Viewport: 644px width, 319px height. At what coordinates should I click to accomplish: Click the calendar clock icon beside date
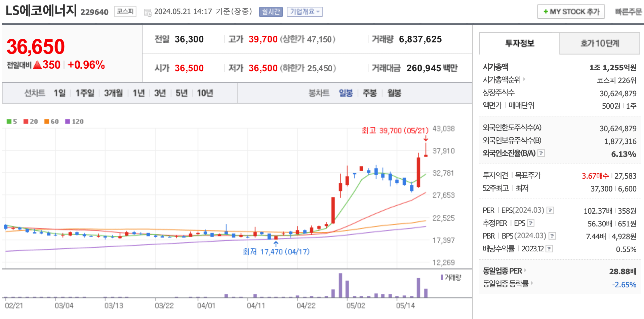[x=148, y=13]
